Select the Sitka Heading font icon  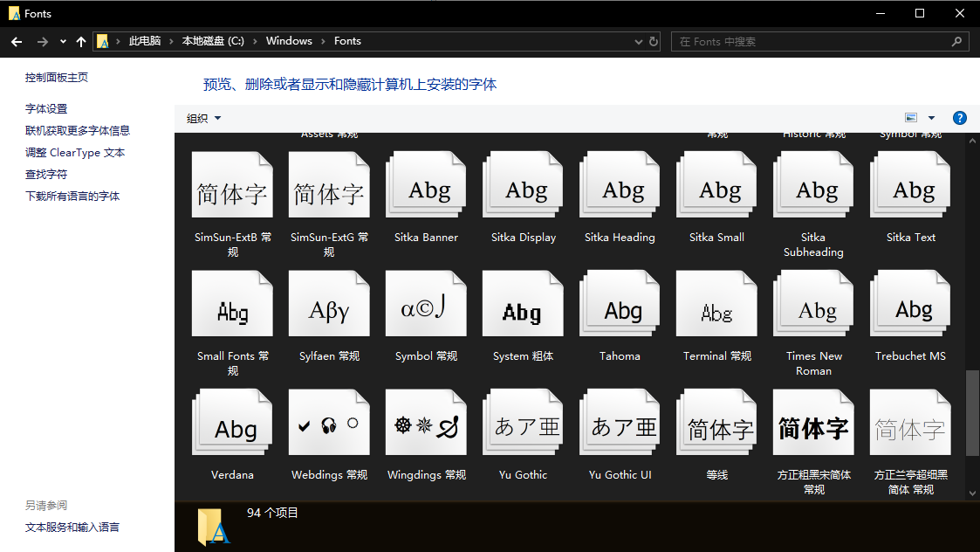[x=620, y=184]
